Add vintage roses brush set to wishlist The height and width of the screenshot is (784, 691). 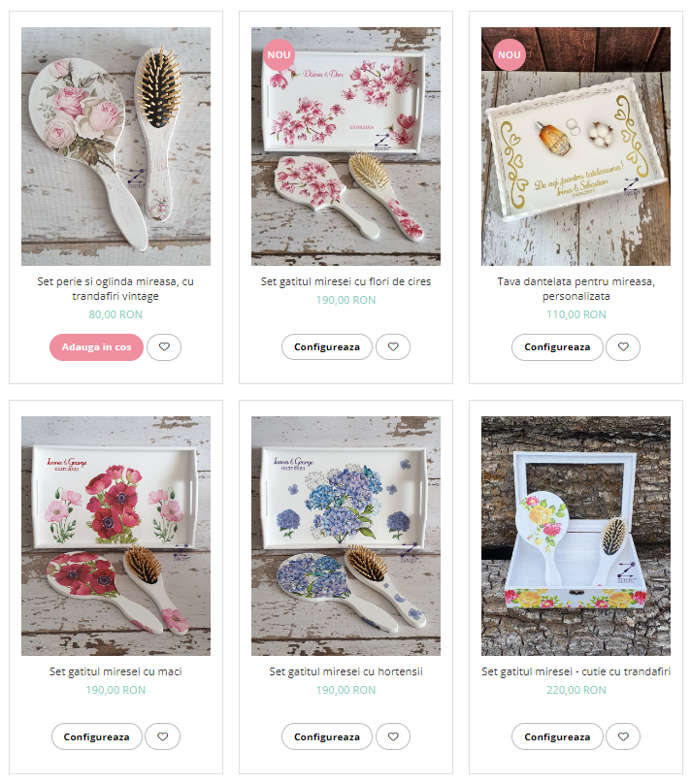pos(164,347)
